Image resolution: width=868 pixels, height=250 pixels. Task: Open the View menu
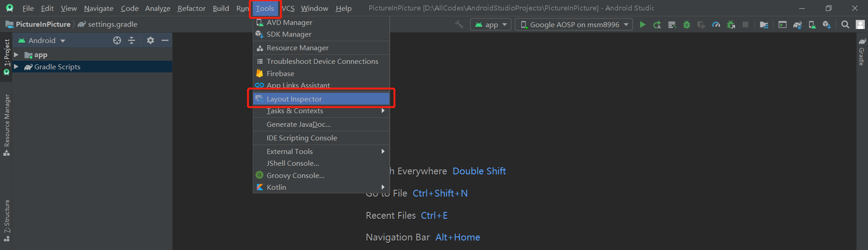(69, 8)
